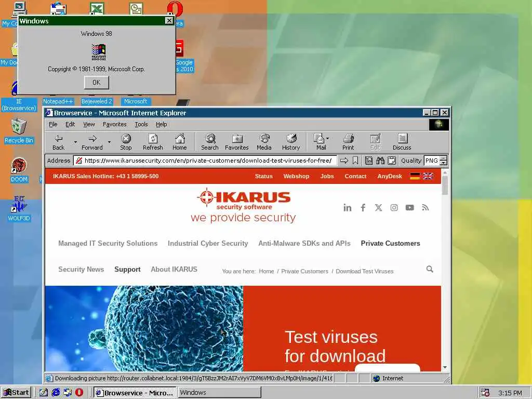Step the Quality value down
This screenshot has width=532, height=399.
coord(444,163)
